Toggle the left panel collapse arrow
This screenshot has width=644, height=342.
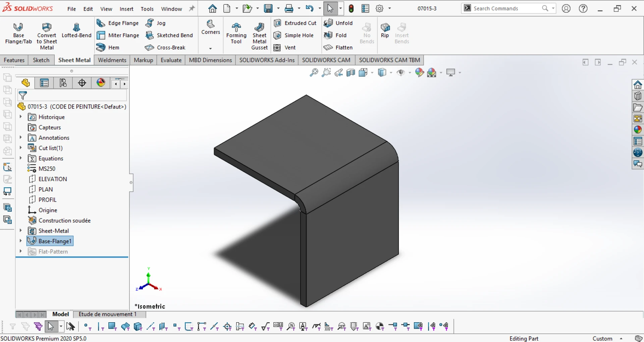pyautogui.click(x=585, y=62)
